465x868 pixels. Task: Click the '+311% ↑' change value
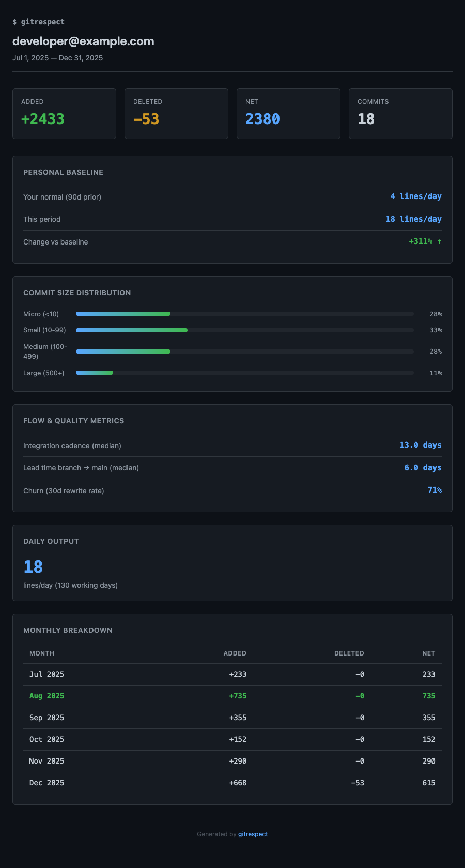tap(425, 241)
